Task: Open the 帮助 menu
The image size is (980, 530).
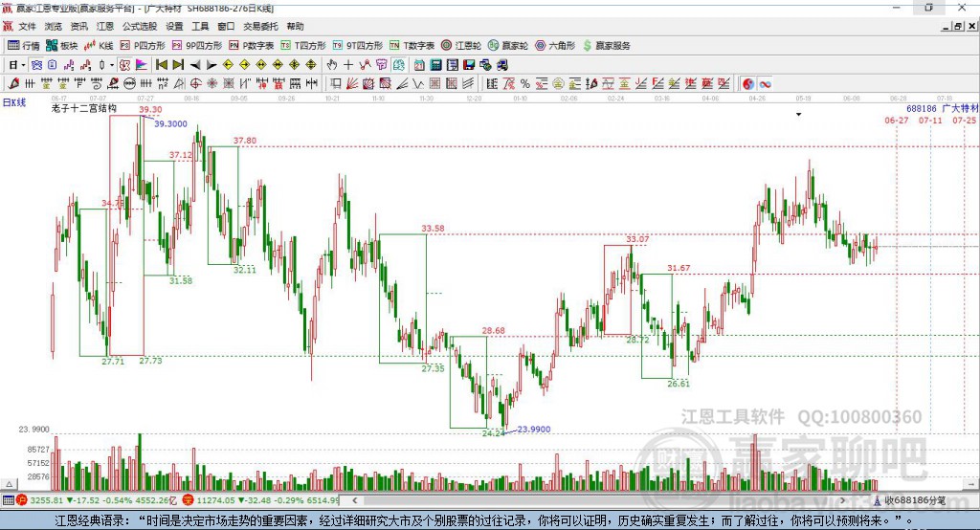Action: (295, 26)
